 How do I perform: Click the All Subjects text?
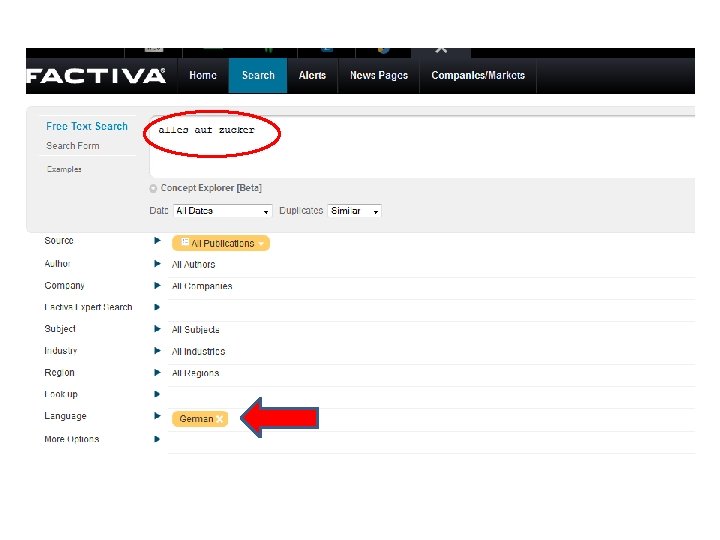point(196,330)
